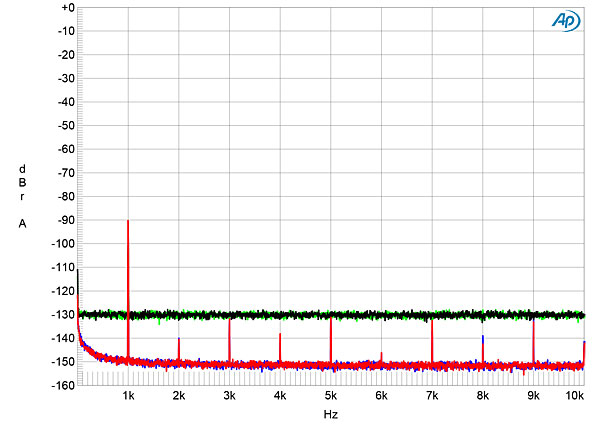
Task: Click the 3k frequency axis label
Action: tap(229, 396)
